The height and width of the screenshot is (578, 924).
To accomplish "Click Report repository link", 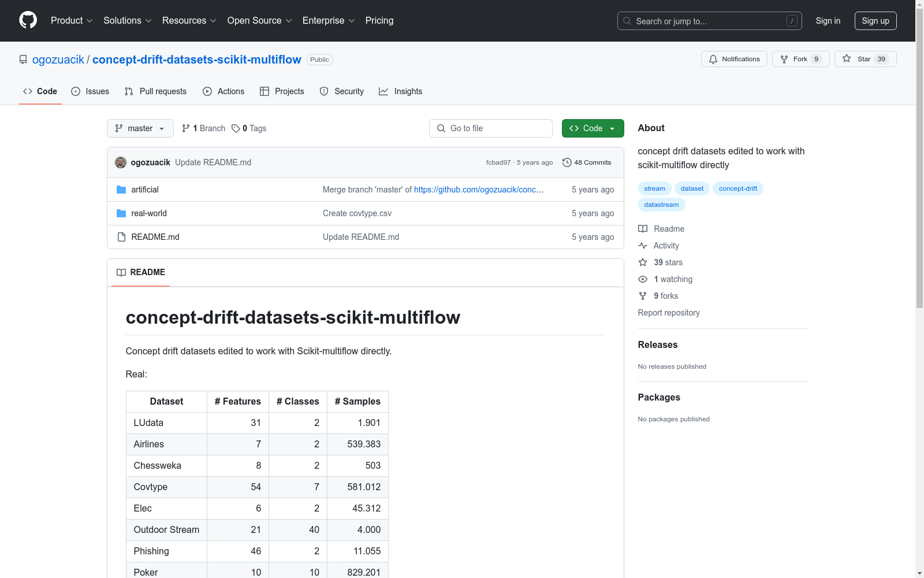I will [669, 313].
